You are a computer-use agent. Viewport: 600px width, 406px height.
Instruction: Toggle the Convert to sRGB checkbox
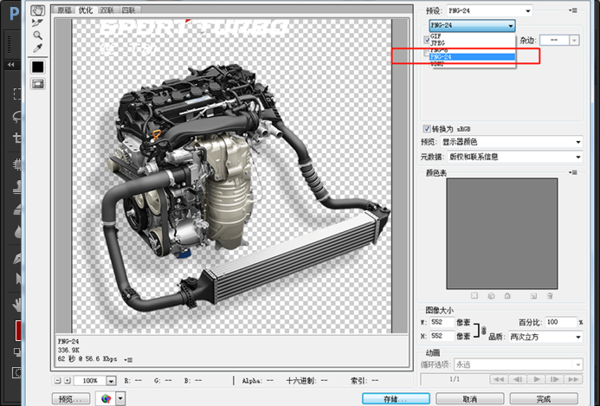428,128
